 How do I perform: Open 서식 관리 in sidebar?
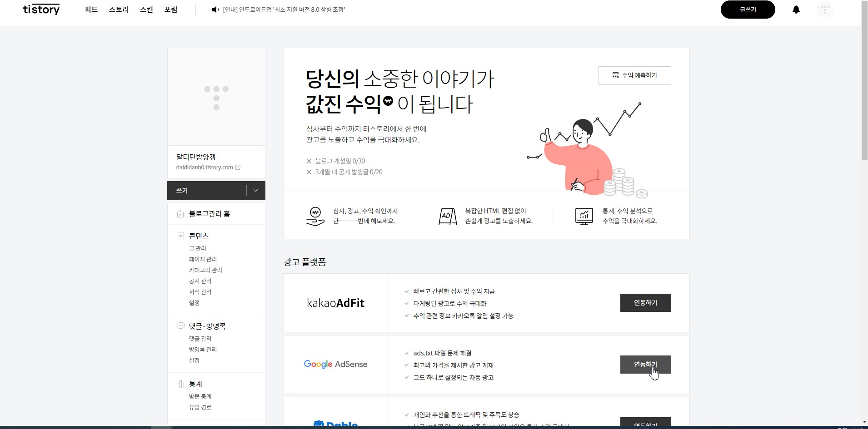(x=200, y=292)
